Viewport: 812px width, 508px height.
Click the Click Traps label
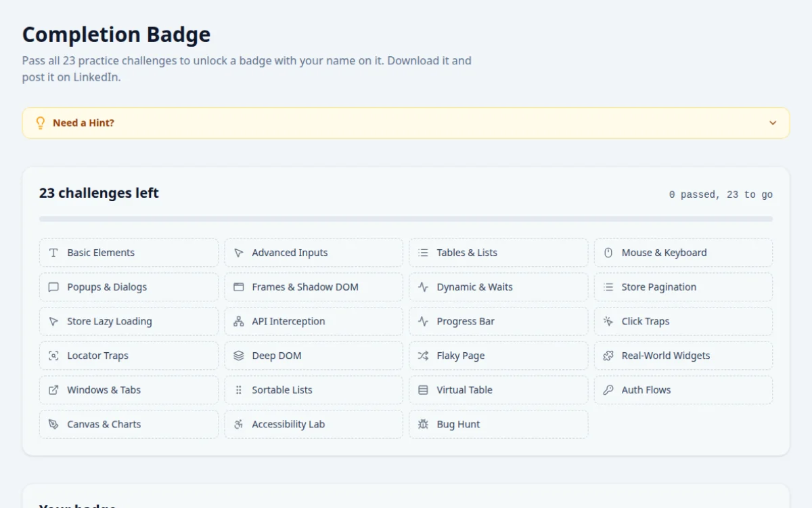[646, 321]
